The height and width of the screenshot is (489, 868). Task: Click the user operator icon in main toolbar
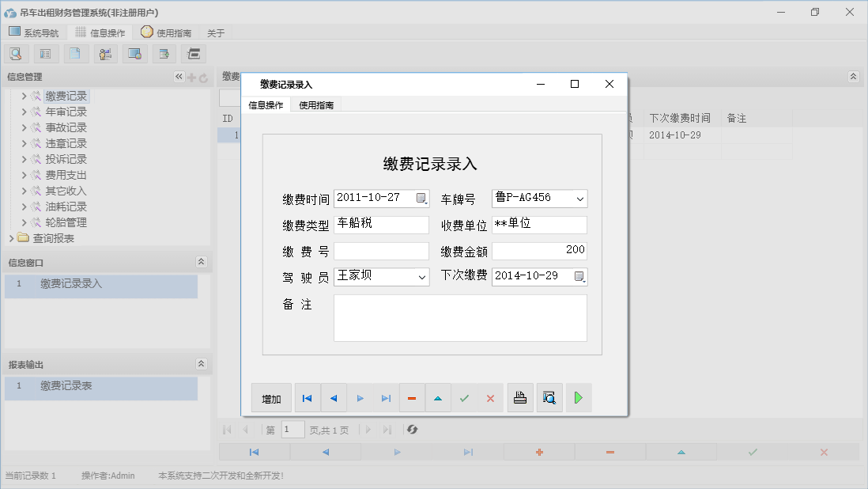105,54
